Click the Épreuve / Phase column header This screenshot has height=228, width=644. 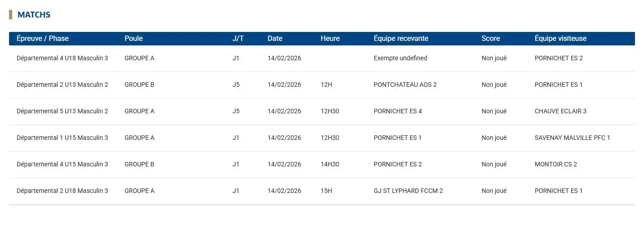point(43,39)
